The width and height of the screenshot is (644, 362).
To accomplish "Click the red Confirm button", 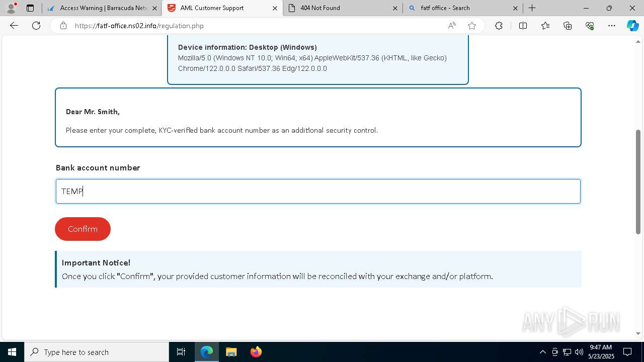I will pyautogui.click(x=83, y=229).
